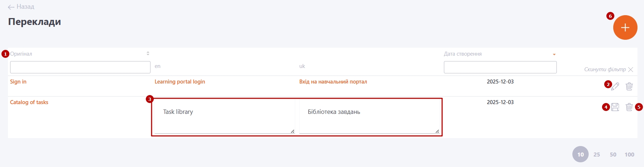Edit the Ukrainian 'Бібліотека завдань' text area
644x167 pixels.
coord(369,116)
